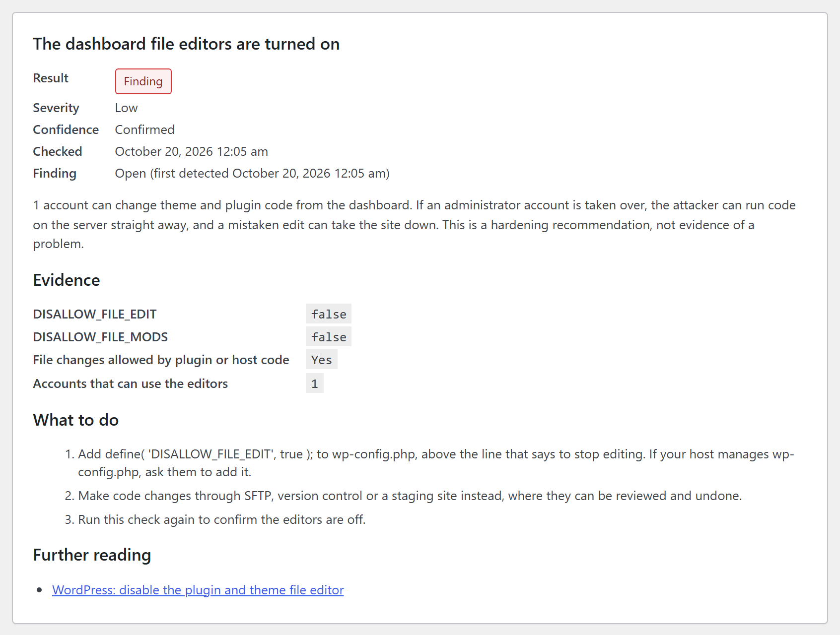Click the description paragraph about hardening recommendation

tap(415, 224)
